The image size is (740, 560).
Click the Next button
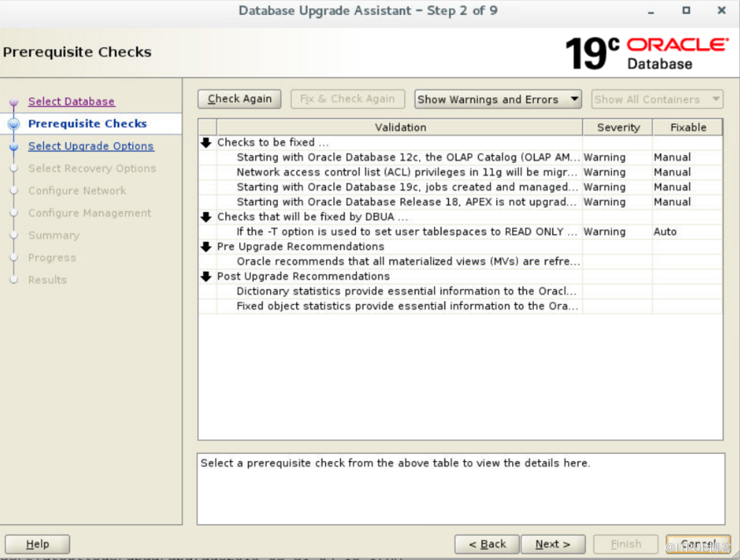pos(553,544)
